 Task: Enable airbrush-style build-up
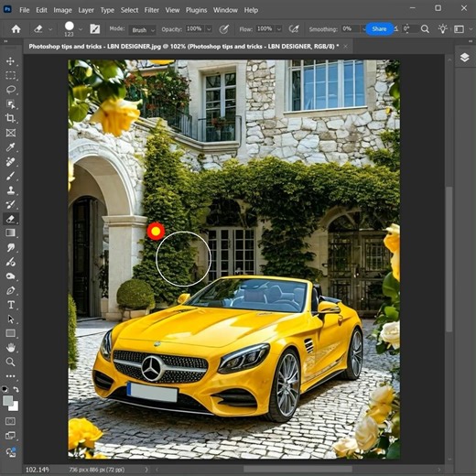(294, 29)
